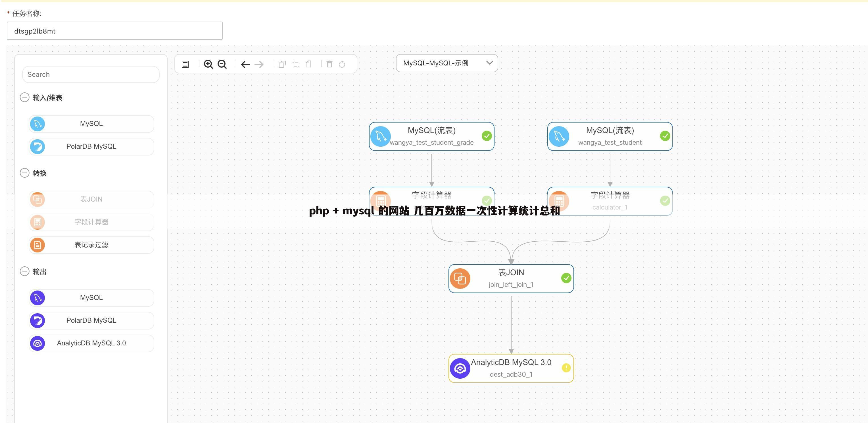
Task: Collapse the 输出 section
Action: (x=25, y=271)
